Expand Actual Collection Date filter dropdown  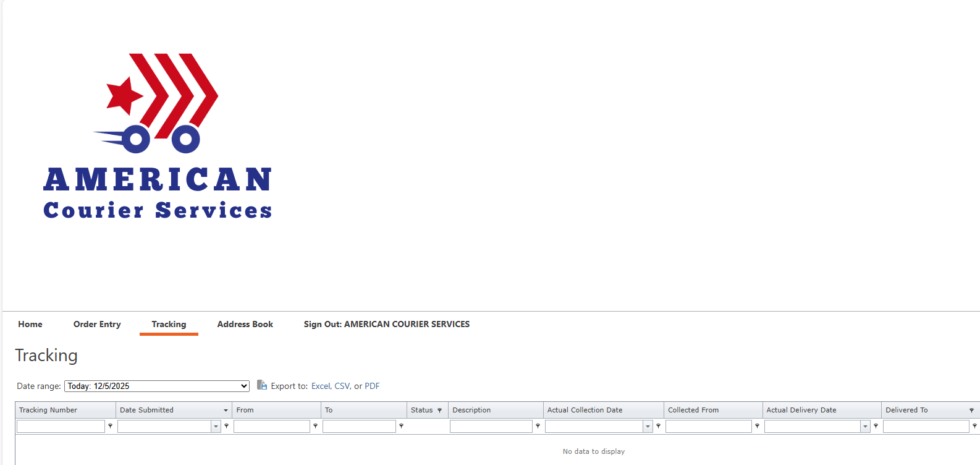coord(648,427)
